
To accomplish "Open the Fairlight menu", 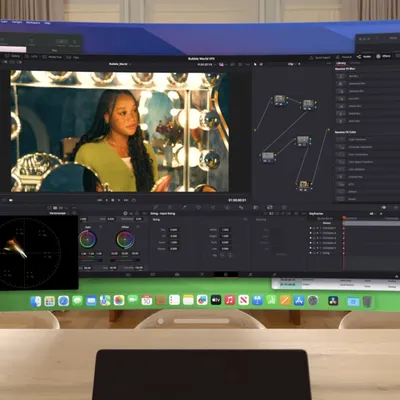I will pos(17,22).
